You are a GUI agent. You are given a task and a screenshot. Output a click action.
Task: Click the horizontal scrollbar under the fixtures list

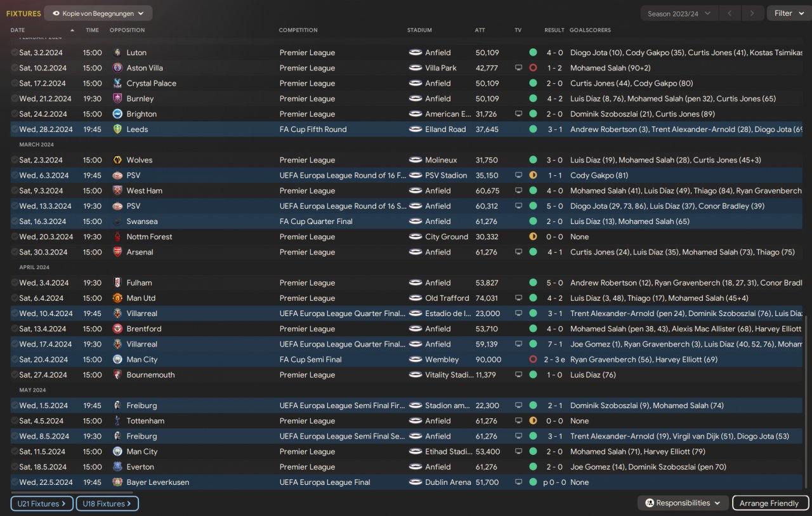(x=72, y=493)
